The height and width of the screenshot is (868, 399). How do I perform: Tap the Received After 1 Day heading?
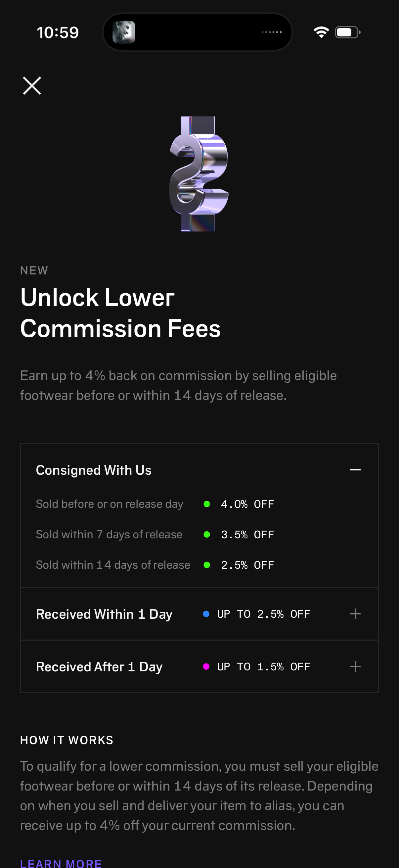point(99,667)
